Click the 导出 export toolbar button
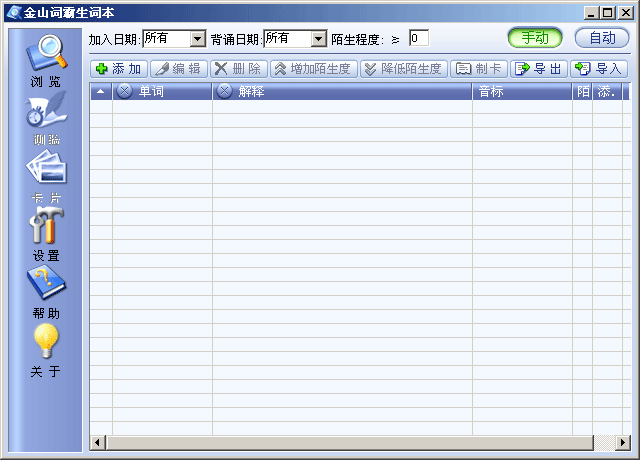640x460 pixels. pyautogui.click(x=539, y=69)
